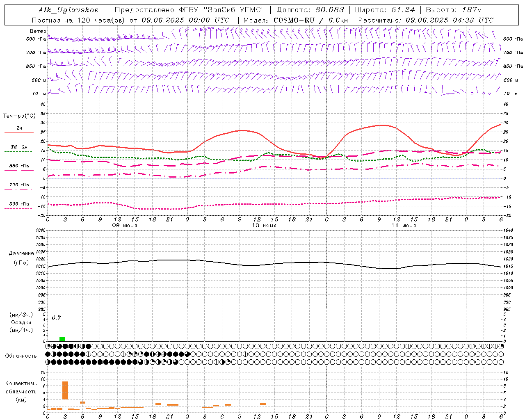Viewport: 525px width, 420px height.
Task: Select the latitude value 'Широта: 51.24'
Action: pyautogui.click(x=385, y=10)
